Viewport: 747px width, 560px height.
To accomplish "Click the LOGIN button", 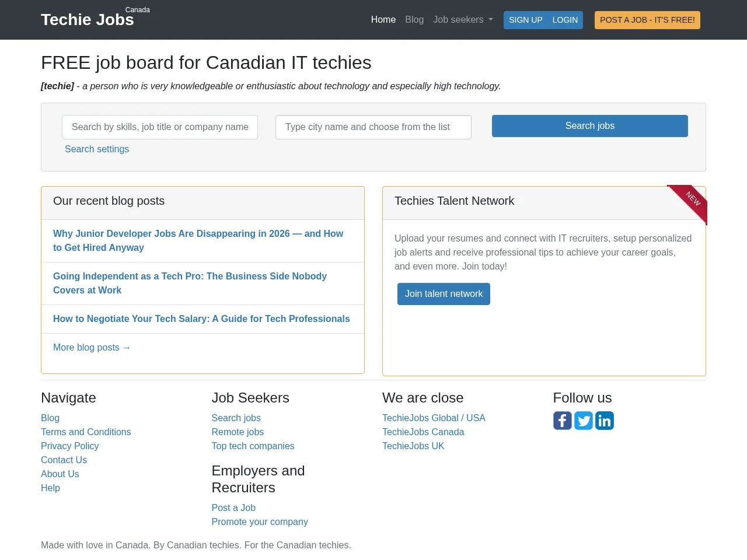I will click(x=565, y=20).
